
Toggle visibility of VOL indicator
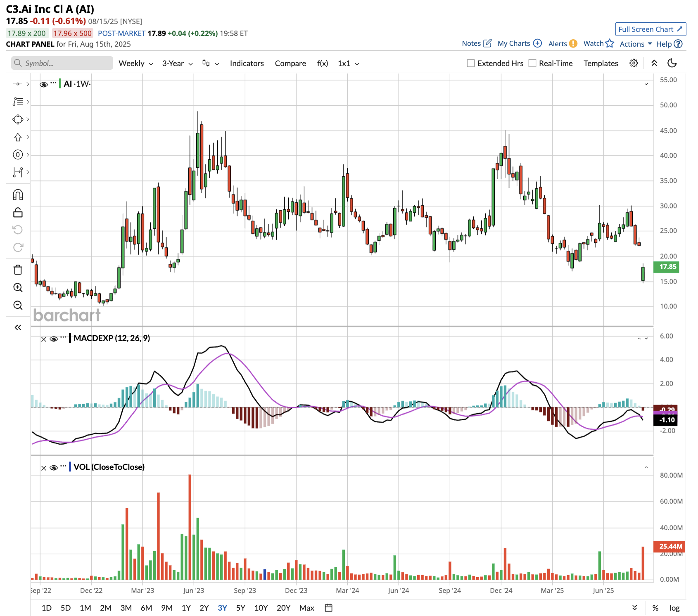click(x=53, y=468)
